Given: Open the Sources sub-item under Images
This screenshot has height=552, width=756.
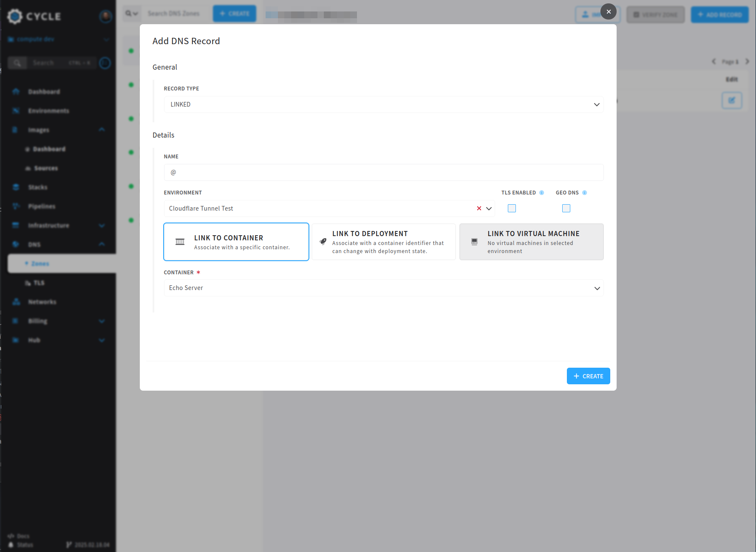Looking at the screenshot, I should [x=46, y=168].
